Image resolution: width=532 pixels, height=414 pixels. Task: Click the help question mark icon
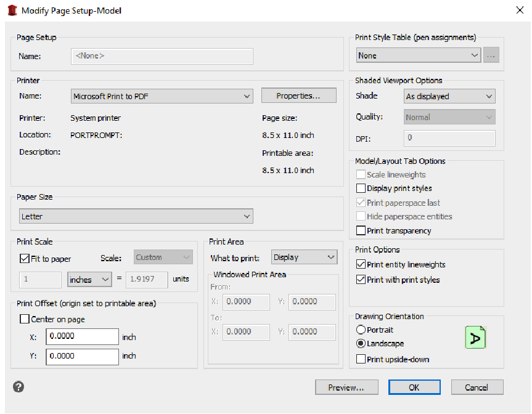click(x=18, y=387)
